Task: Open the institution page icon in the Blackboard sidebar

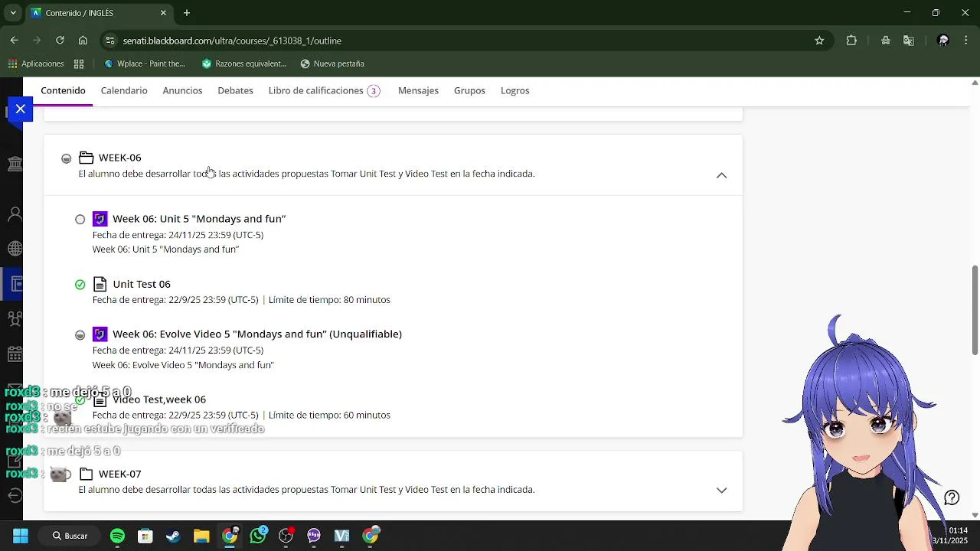Action: point(15,164)
